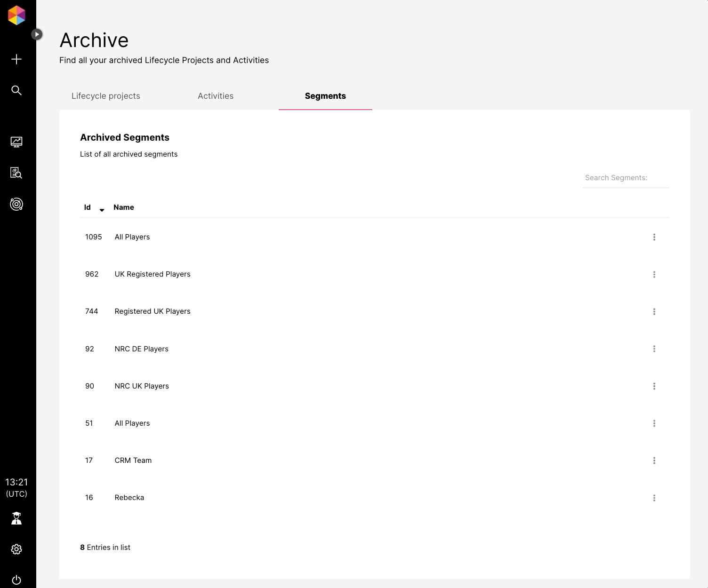Focus the Search Segments input field
The height and width of the screenshot is (588, 708).
(626, 178)
